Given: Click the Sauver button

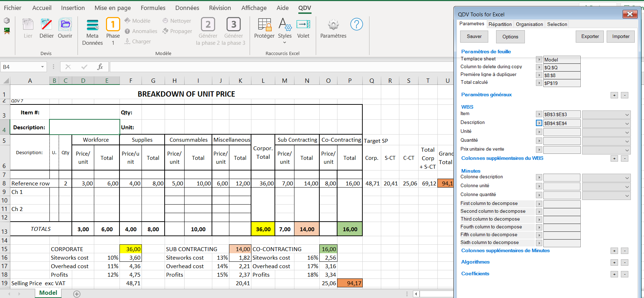Looking at the screenshot, I should point(474,37).
